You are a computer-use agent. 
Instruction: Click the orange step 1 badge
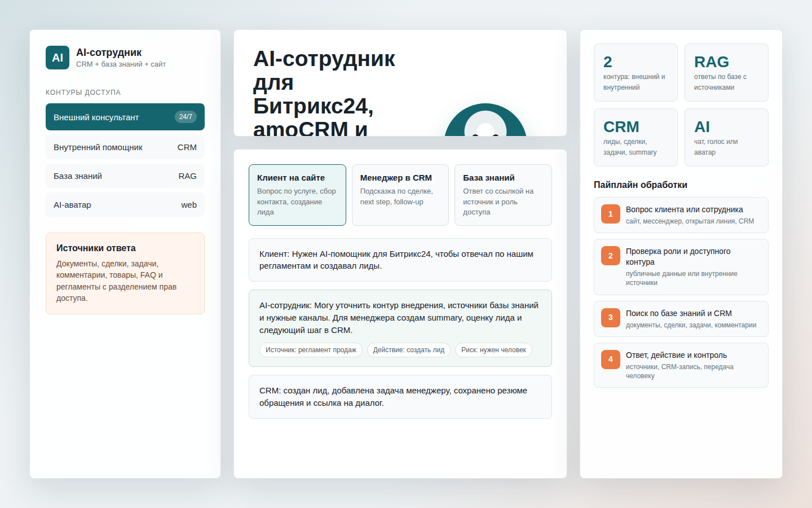(610, 214)
